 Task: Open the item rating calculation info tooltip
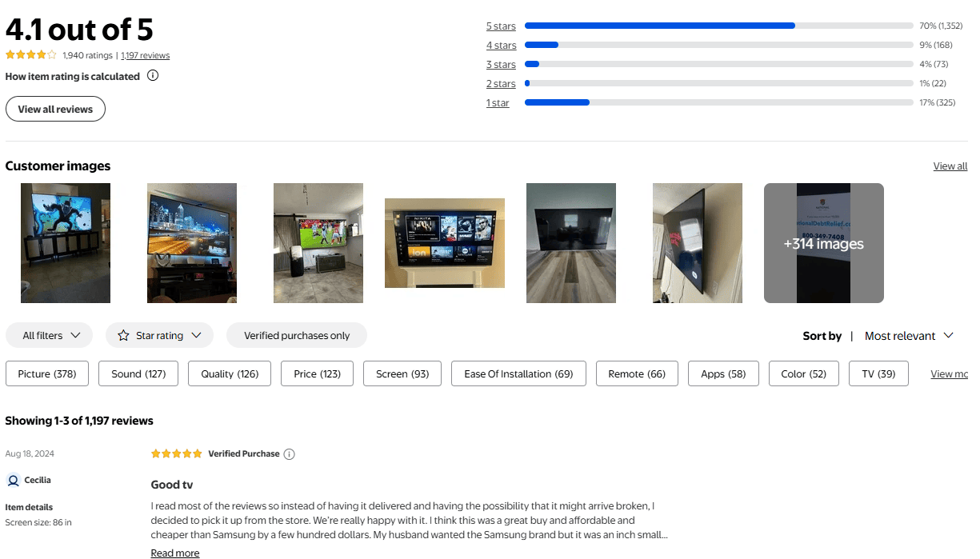coord(152,76)
